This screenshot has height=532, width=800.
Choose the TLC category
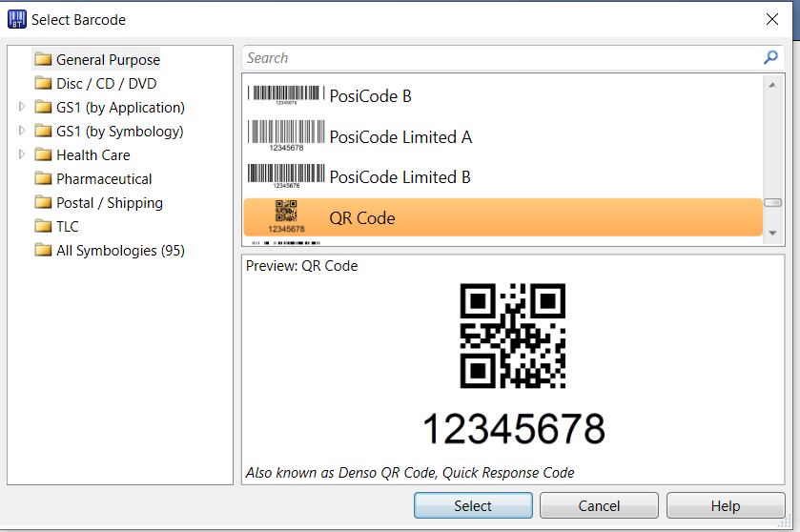tap(68, 227)
